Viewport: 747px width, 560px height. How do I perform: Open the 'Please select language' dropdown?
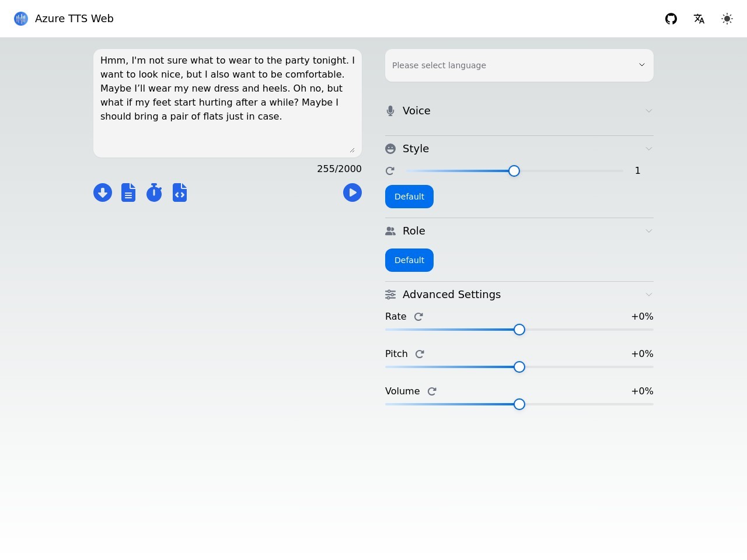[x=519, y=65]
